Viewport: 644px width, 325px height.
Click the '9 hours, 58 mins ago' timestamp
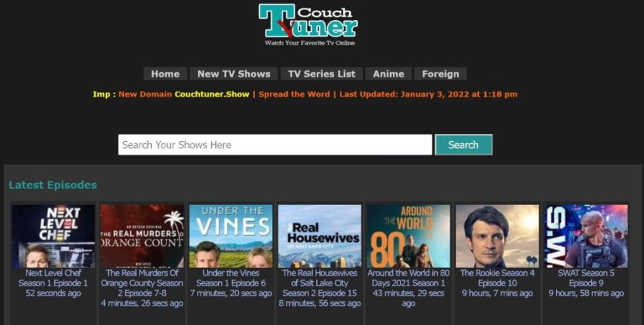(586, 293)
